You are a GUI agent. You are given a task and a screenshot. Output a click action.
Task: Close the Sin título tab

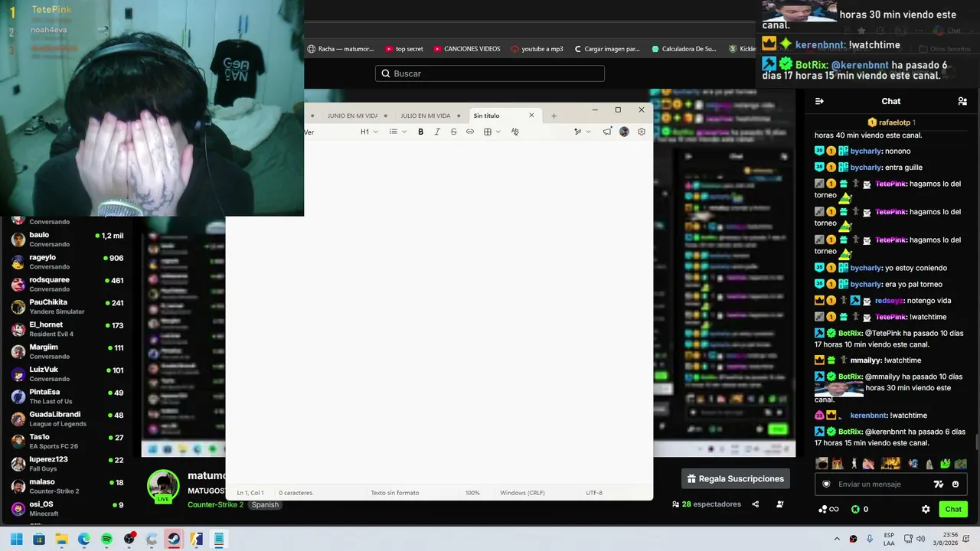[x=531, y=116]
